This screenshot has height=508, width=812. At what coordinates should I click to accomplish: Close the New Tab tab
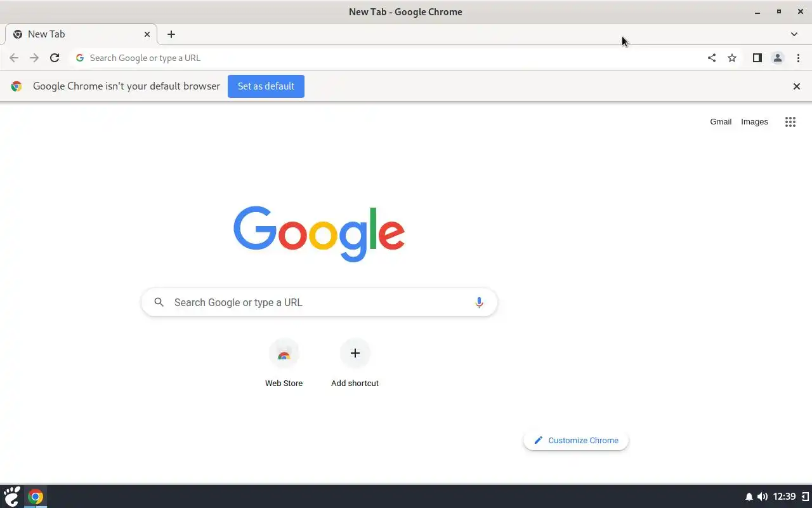(x=147, y=34)
